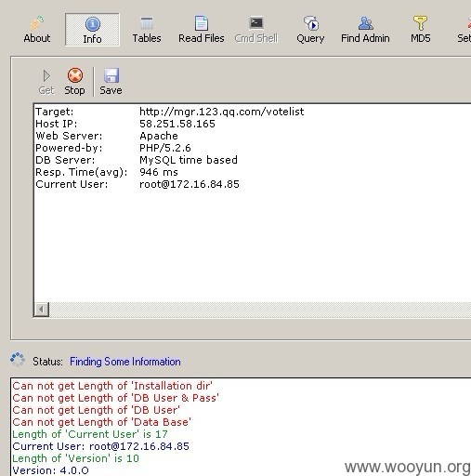The height and width of the screenshot is (476, 471).
Task: Click the DB Server info line
Action: pyautogui.click(x=137, y=160)
